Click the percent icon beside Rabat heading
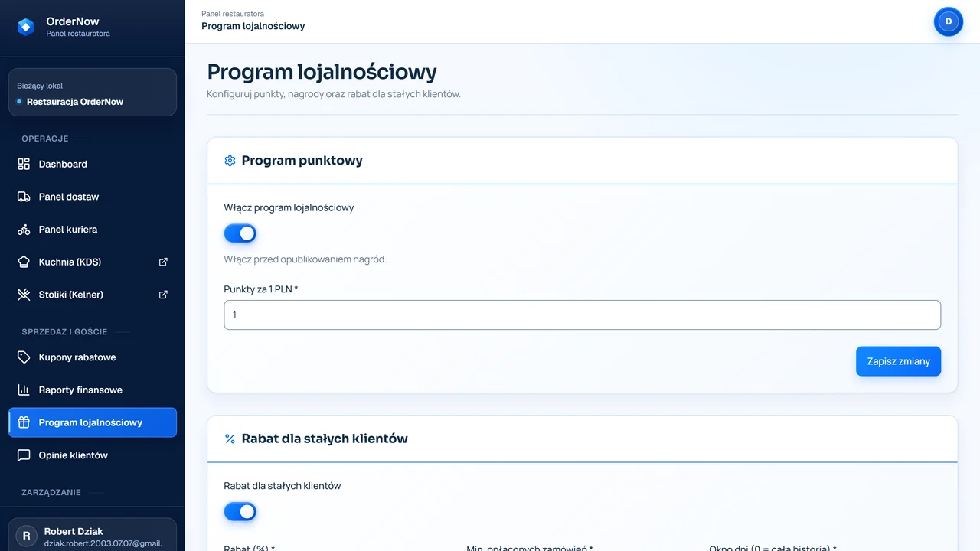The image size is (980, 551). click(230, 439)
